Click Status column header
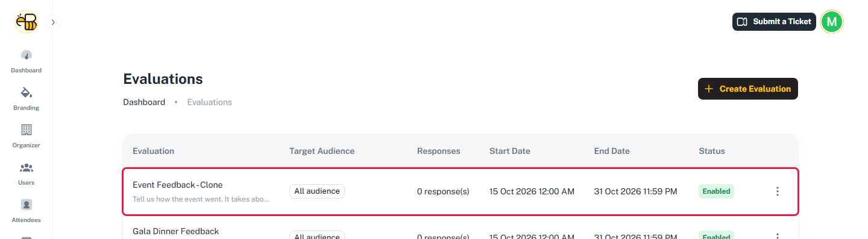This screenshot has width=868, height=239. pos(712,151)
